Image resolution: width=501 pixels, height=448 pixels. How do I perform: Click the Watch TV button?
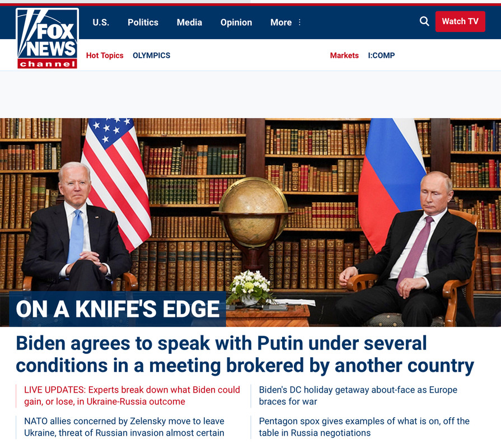(x=460, y=21)
